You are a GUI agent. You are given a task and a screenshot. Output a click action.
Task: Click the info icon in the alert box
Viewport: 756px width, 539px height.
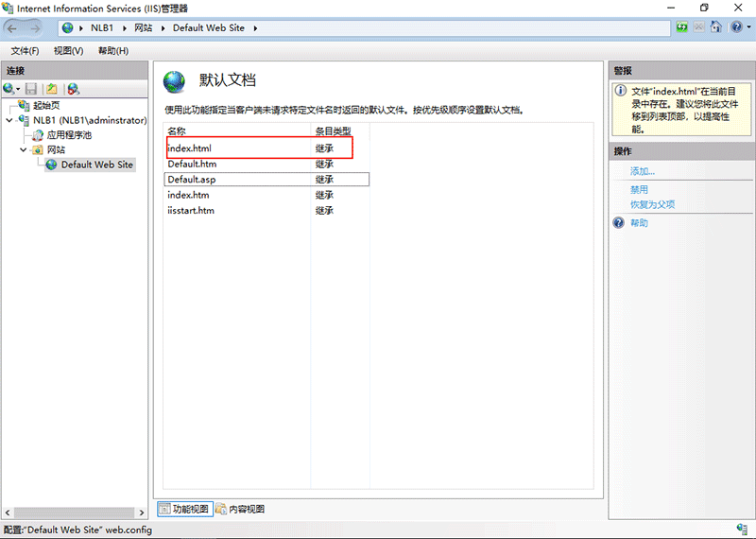coord(621,90)
